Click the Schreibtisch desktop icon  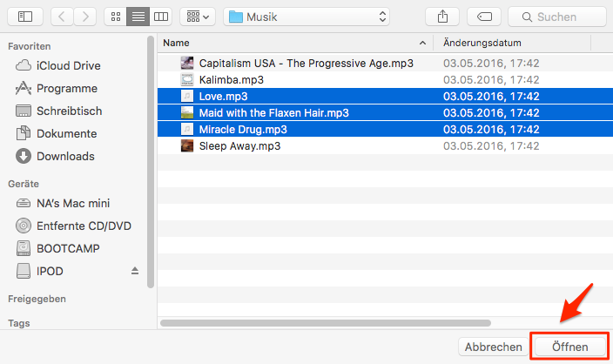24,111
